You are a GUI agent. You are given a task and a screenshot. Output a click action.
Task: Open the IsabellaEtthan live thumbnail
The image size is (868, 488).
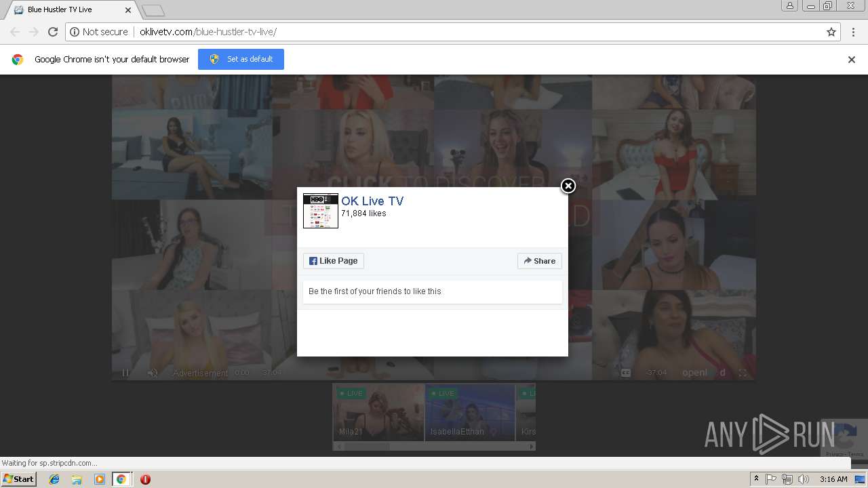point(470,413)
